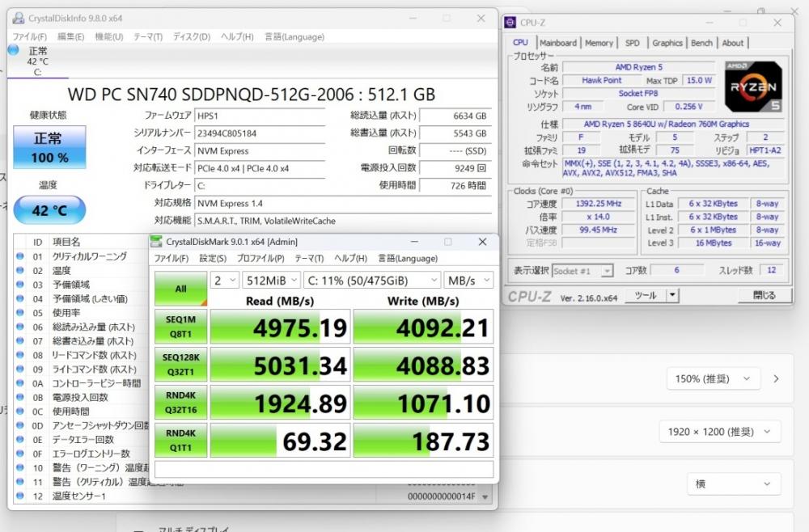Viewport: 809px width, 532px height.
Task: Run SEQ1M Q8T1 benchmark
Action: coord(180,327)
